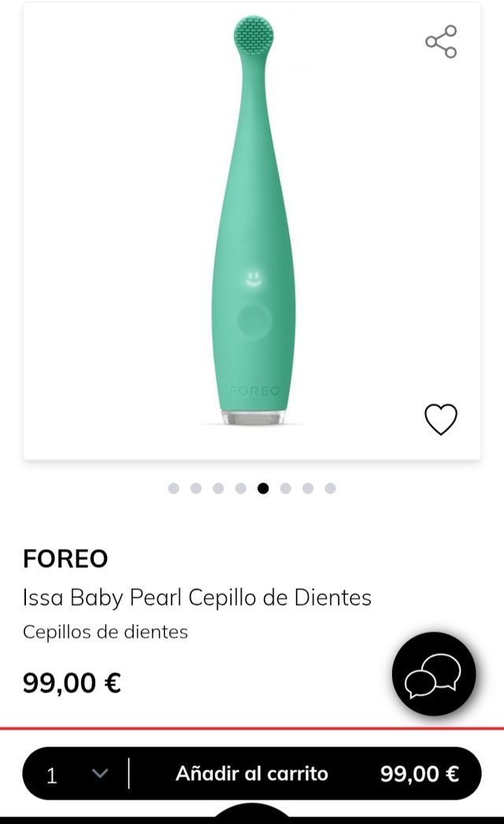504x824 pixels.
Task: Click Añadir al carrito
Action: point(250,774)
